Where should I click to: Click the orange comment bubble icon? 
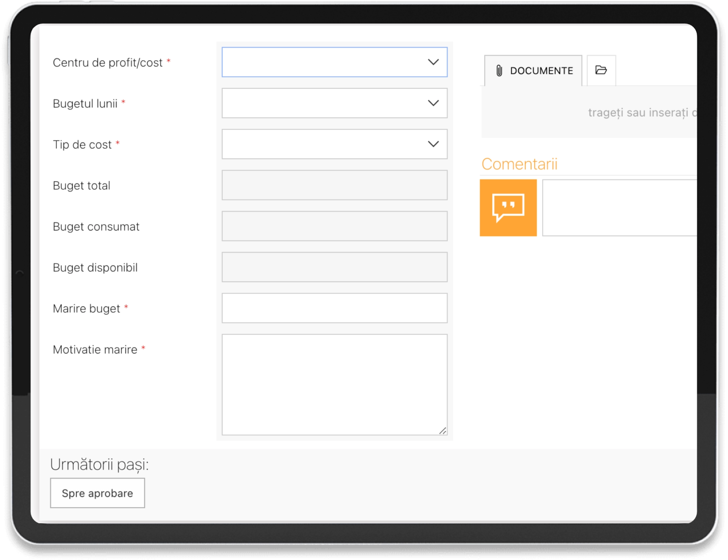pos(508,208)
